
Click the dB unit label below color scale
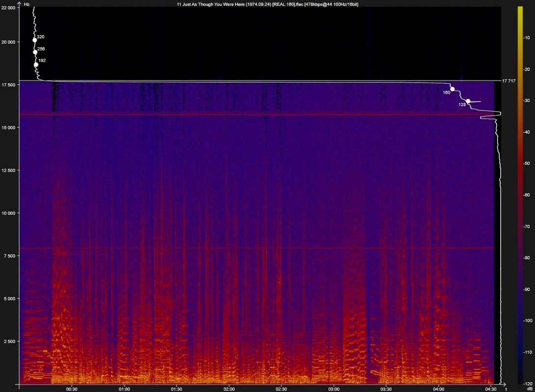pyautogui.click(x=530, y=389)
